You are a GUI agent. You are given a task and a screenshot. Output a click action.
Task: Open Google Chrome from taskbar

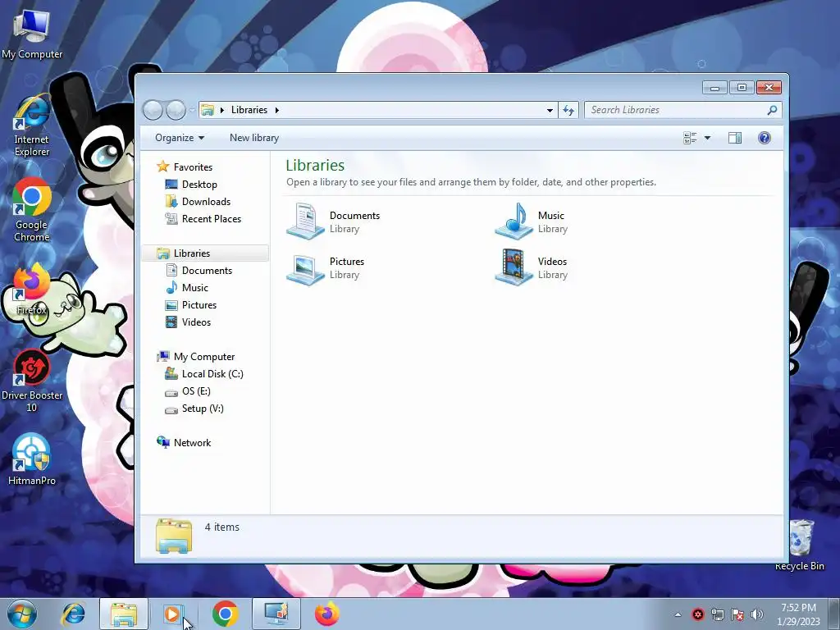(x=225, y=614)
